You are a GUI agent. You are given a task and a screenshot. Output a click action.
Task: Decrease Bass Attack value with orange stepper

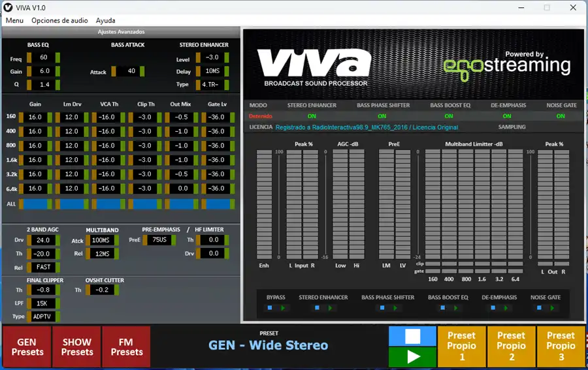coord(113,71)
